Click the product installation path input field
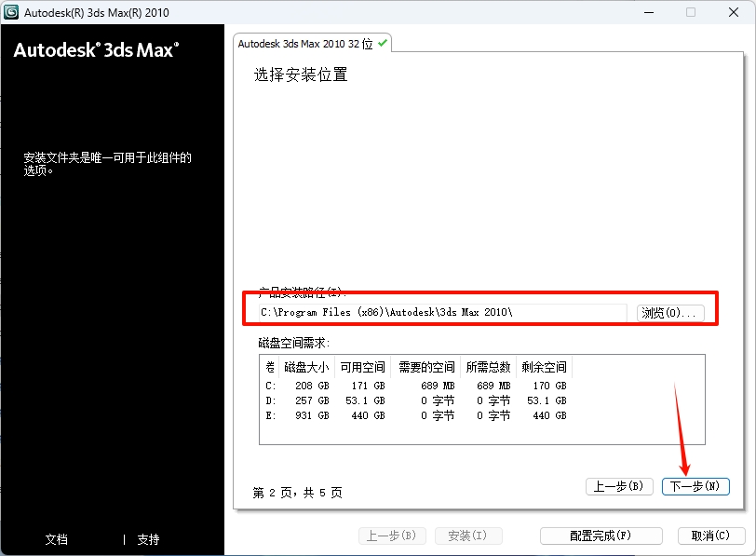Screen dimensions: 756x556 438,311
